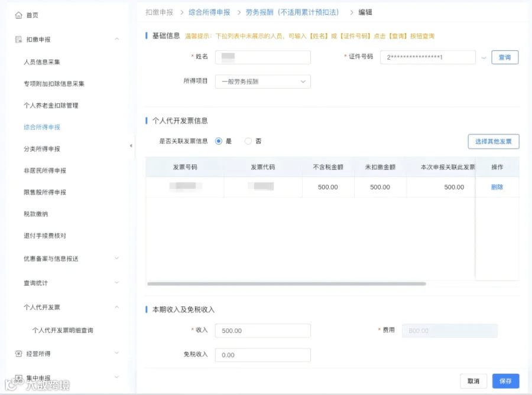This screenshot has width=532, height=395.
Task: Click the 不含税金额 column header
Action: click(328, 167)
